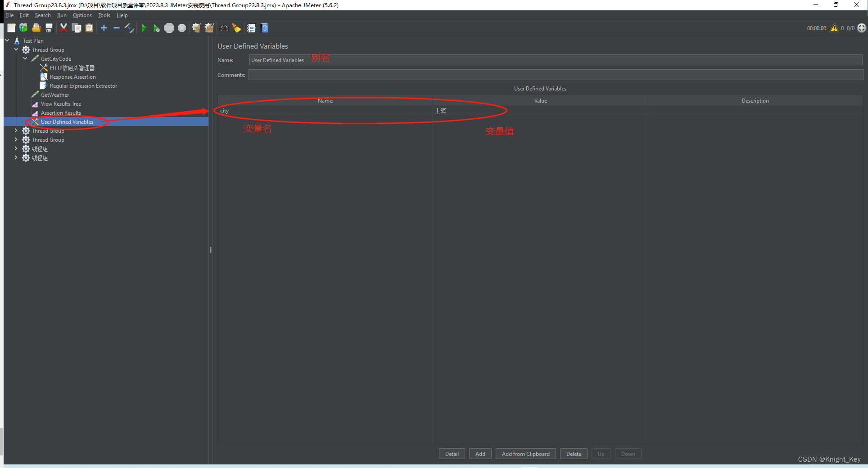Copy the selected element
This screenshot has height=468, width=868.
coord(77,28)
